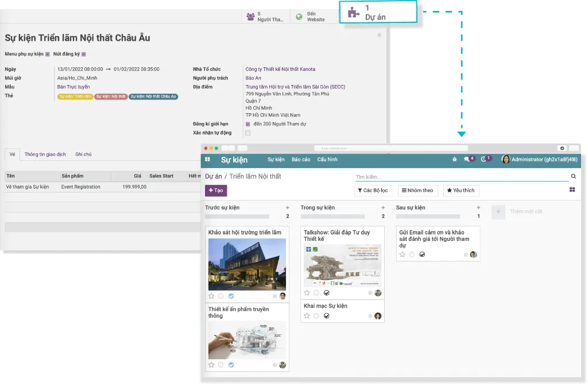Add task to Trước sự kiện column

288,207
